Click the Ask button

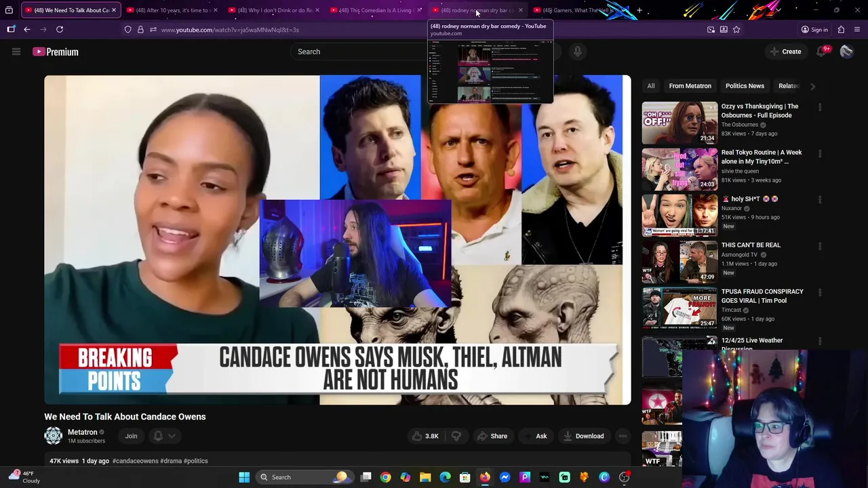[x=535, y=436]
